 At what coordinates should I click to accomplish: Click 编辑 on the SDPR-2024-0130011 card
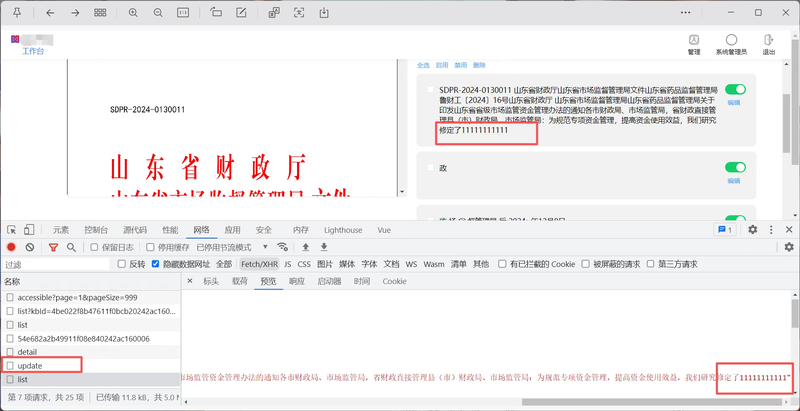click(734, 102)
